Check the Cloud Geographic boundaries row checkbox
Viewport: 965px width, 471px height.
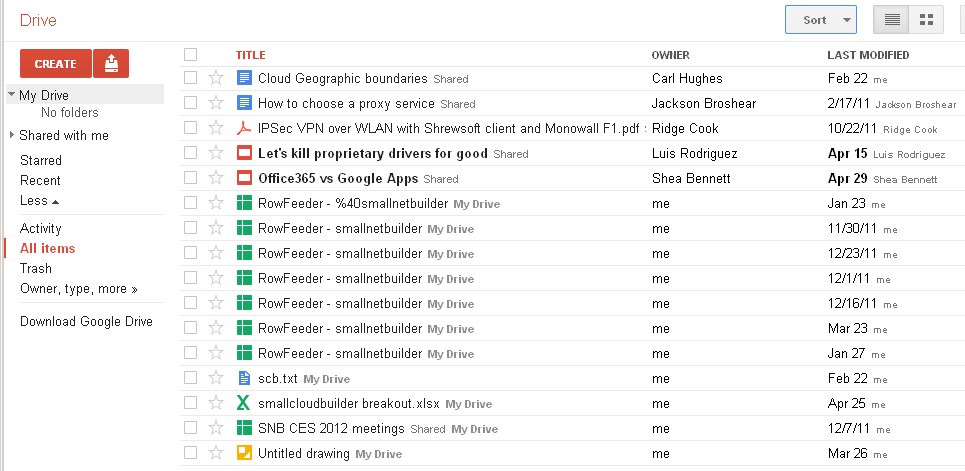[190, 78]
